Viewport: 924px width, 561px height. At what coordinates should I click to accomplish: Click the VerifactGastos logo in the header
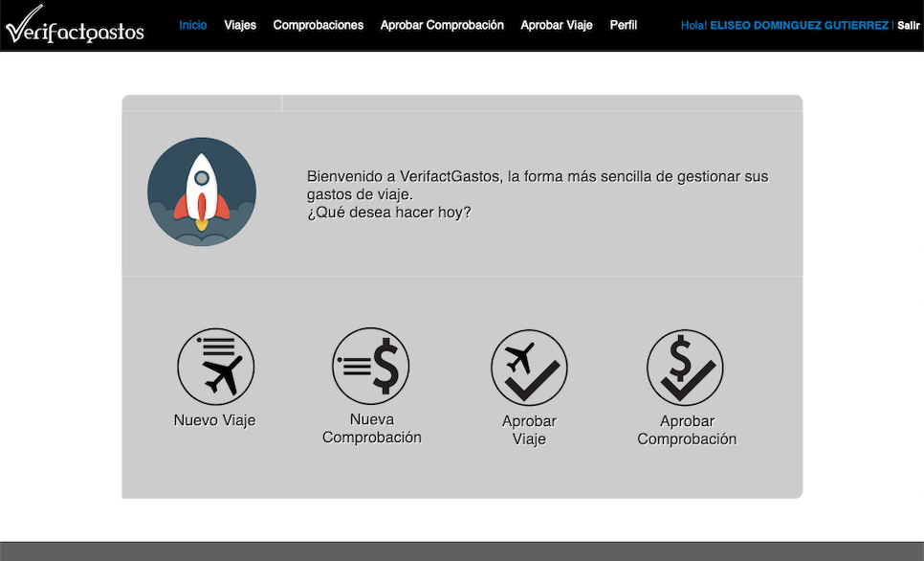tap(75, 26)
